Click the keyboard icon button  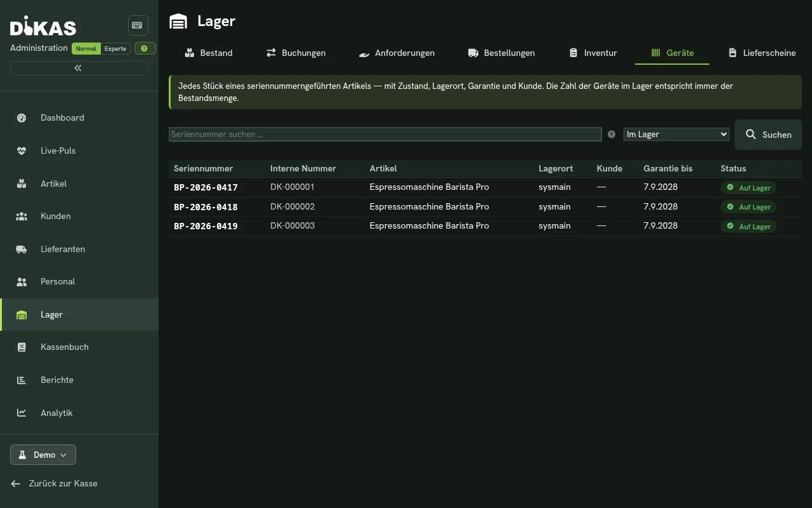coord(138,25)
